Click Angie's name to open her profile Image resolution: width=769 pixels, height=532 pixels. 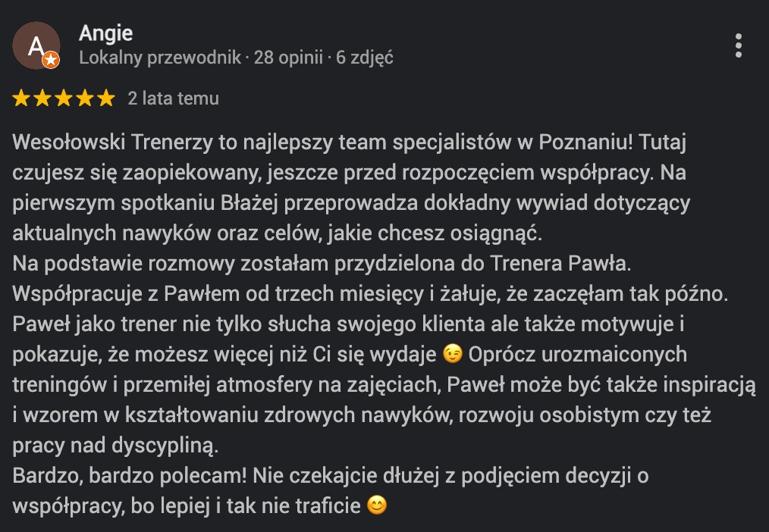(105, 33)
